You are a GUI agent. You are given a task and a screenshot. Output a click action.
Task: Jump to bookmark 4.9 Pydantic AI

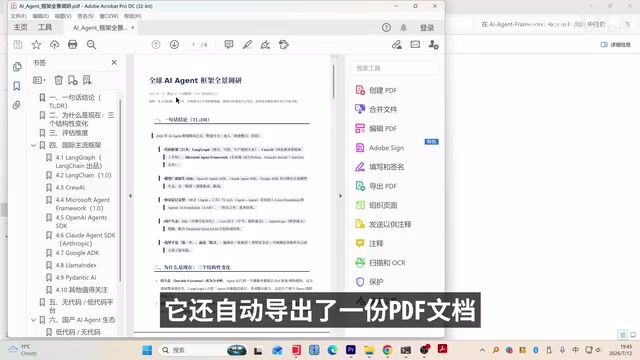click(x=76, y=278)
